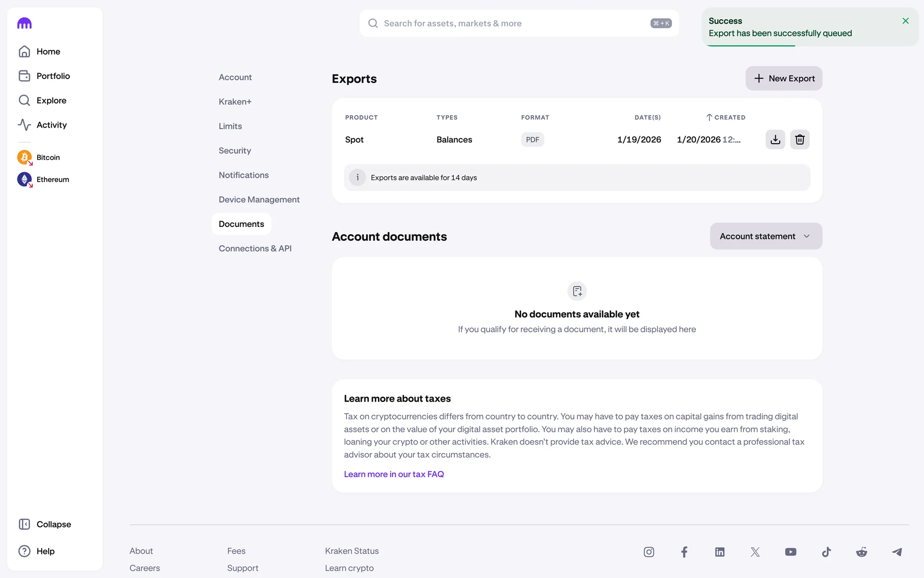Screen dimensions: 924x578
Task: Open Kraken's Telegram channel
Action: (x=897, y=552)
